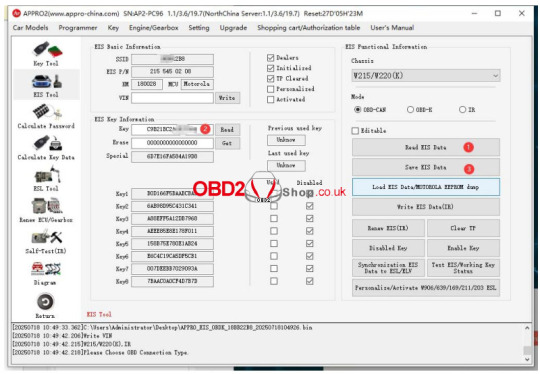Click the MCU Motorola field
540x374 pixels.
[197, 84]
